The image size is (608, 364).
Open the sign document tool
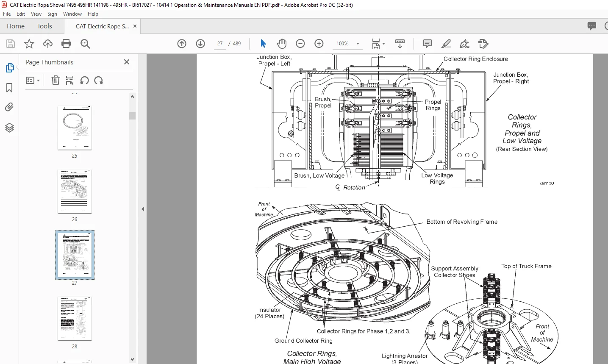point(464,44)
